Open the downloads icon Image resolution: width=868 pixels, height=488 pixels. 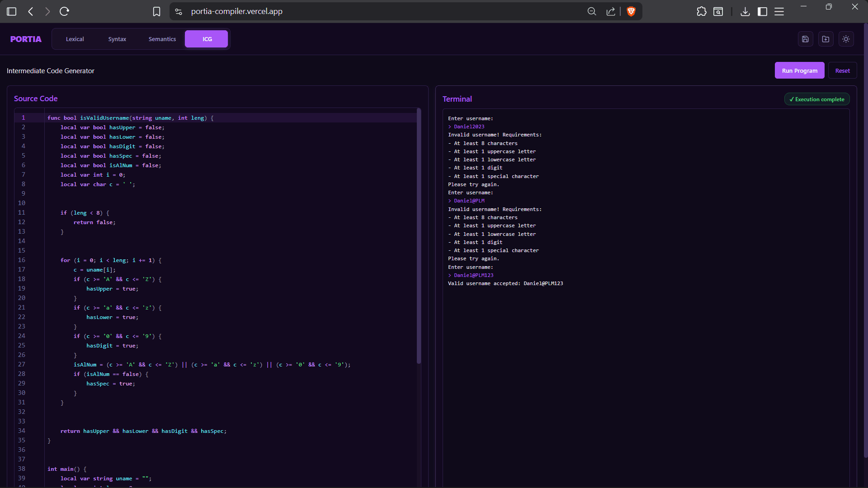point(745,12)
